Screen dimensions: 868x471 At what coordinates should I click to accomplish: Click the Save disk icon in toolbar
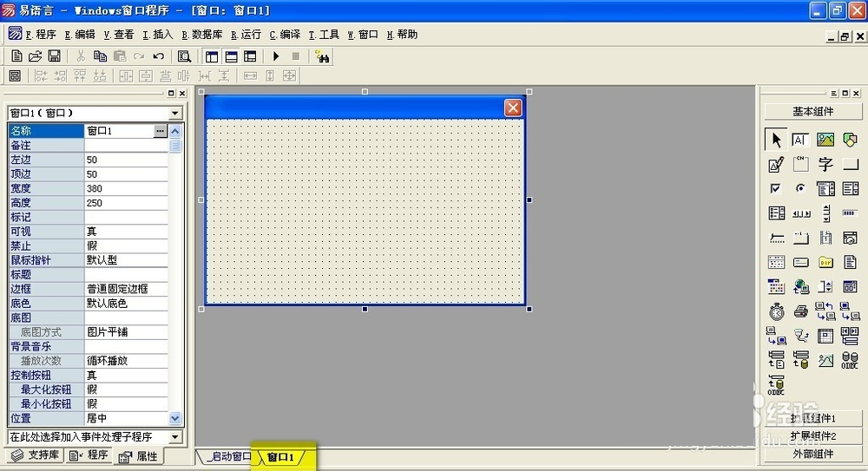54,56
